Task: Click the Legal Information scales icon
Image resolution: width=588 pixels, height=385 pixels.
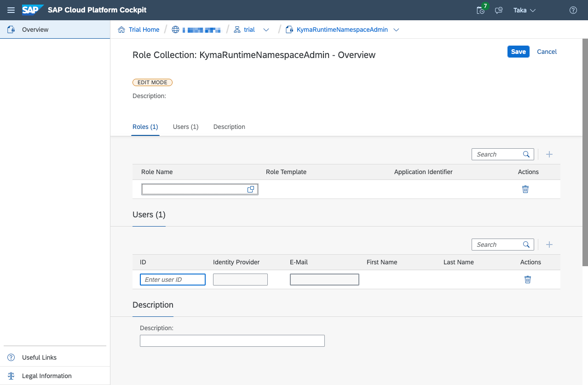Action: (11, 376)
